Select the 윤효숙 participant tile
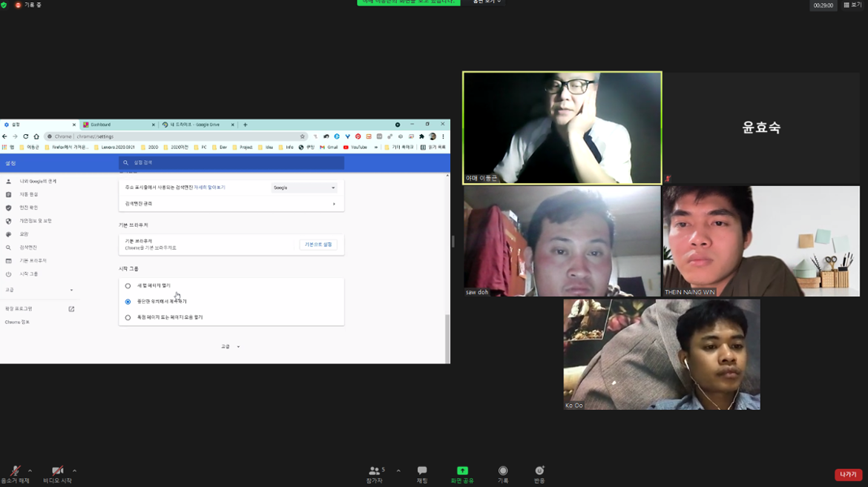This screenshot has height=487, width=868. [x=761, y=127]
